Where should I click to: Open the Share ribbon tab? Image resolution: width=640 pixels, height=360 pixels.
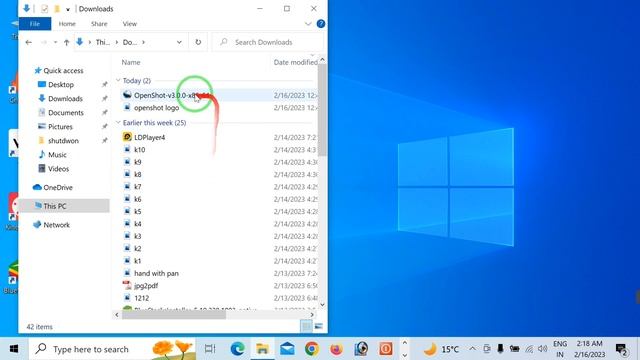point(99,24)
